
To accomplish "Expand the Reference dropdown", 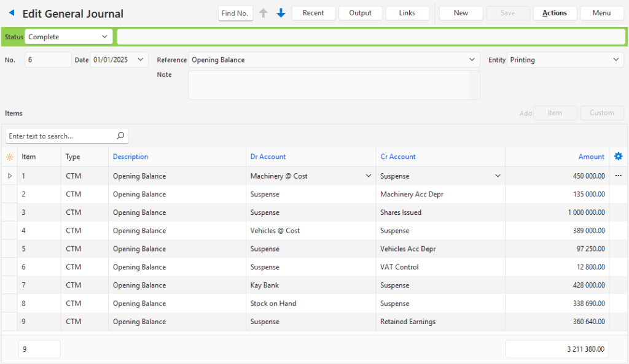I will pos(472,60).
